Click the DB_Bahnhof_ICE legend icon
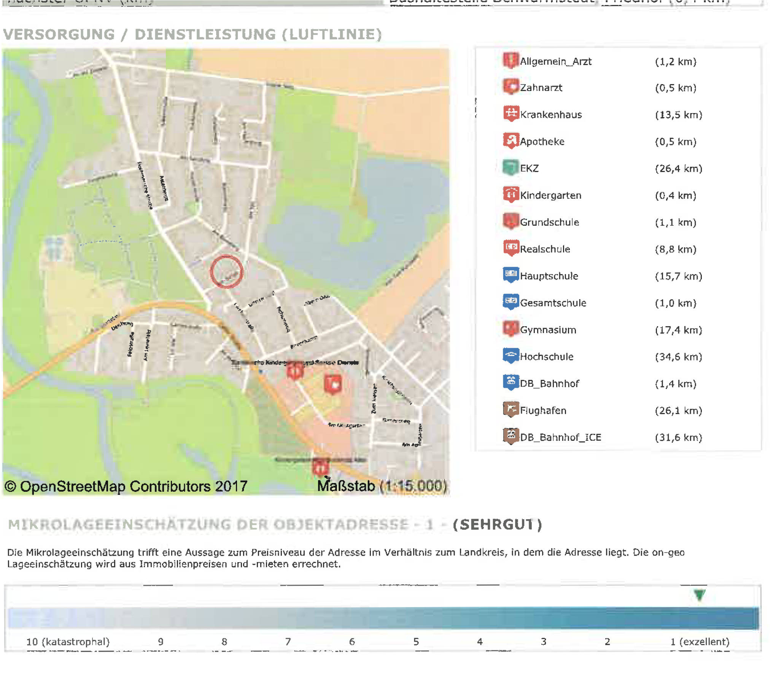The image size is (784, 684). [x=510, y=436]
